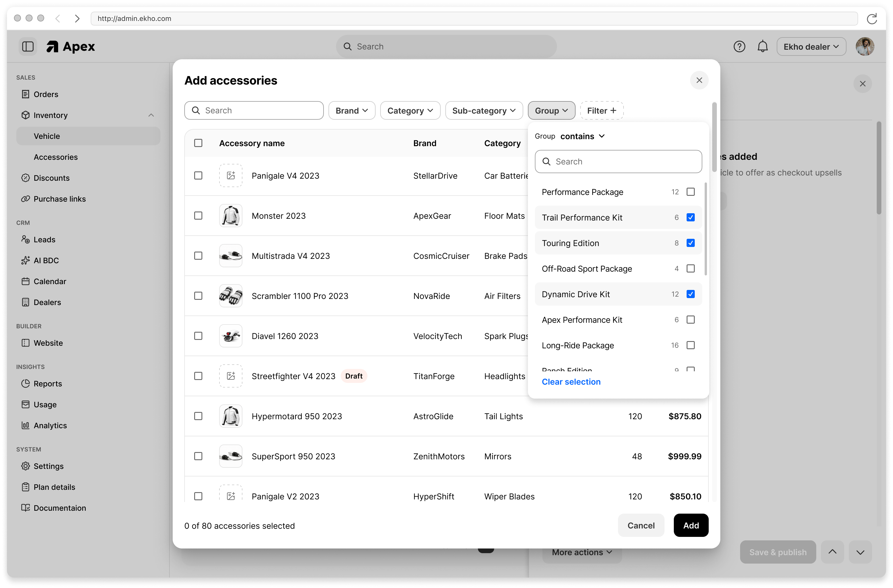Open AI BDC in the CRM section
Viewport: 893px width, 588px height.
pyautogui.click(x=46, y=260)
